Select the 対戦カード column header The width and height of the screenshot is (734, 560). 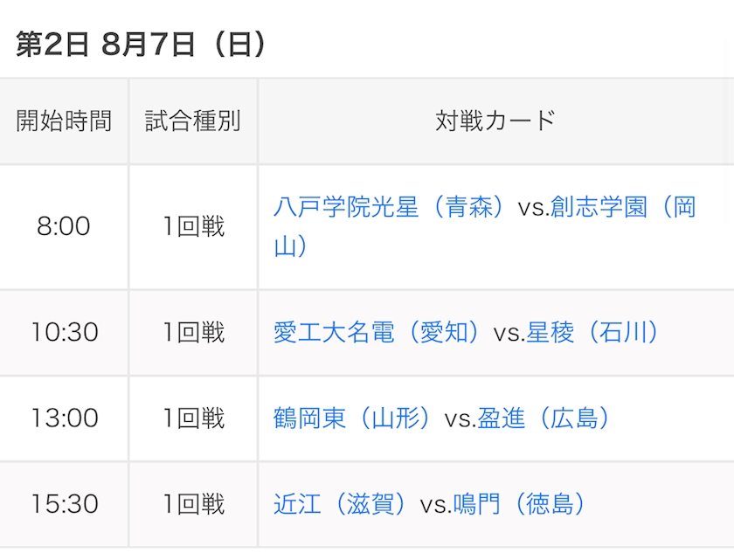click(x=495, y=121)
